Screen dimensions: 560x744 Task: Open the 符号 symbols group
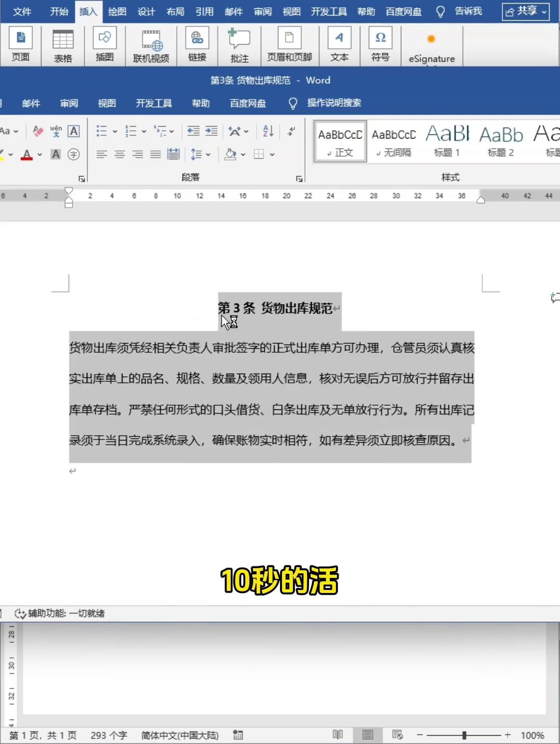[380, 45]
